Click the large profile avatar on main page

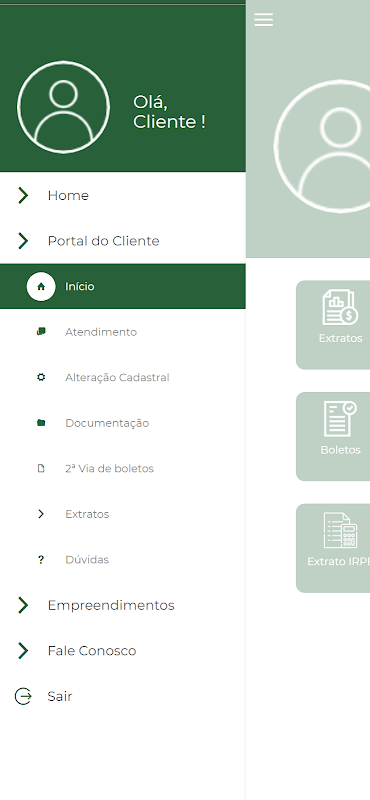point(322,146)
